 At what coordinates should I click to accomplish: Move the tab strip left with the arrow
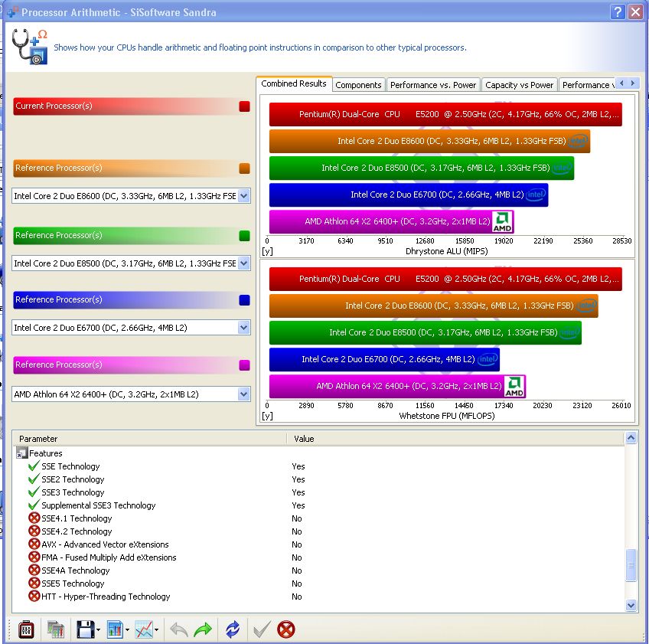click(x=621, y=83)
